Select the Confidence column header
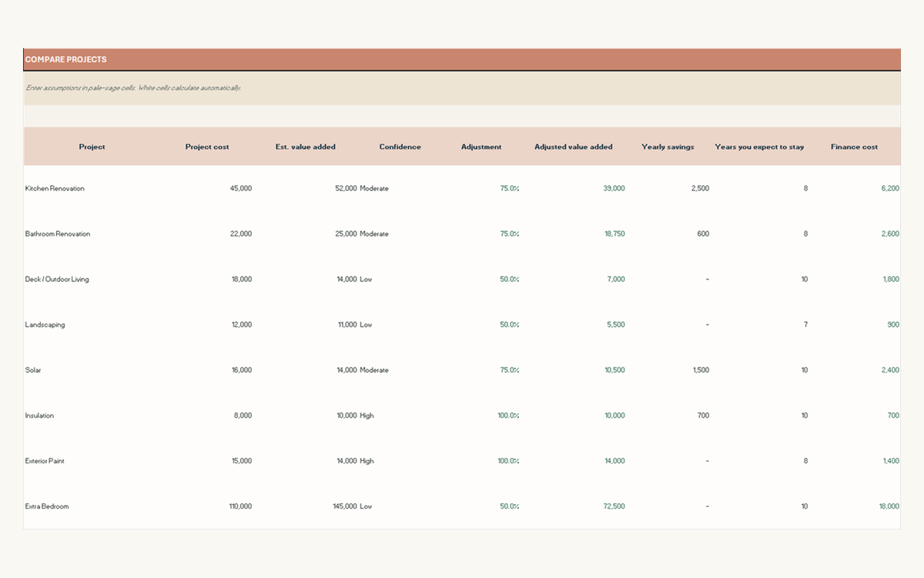This screenshot has height=578, width=924. (x=400, y=146)
